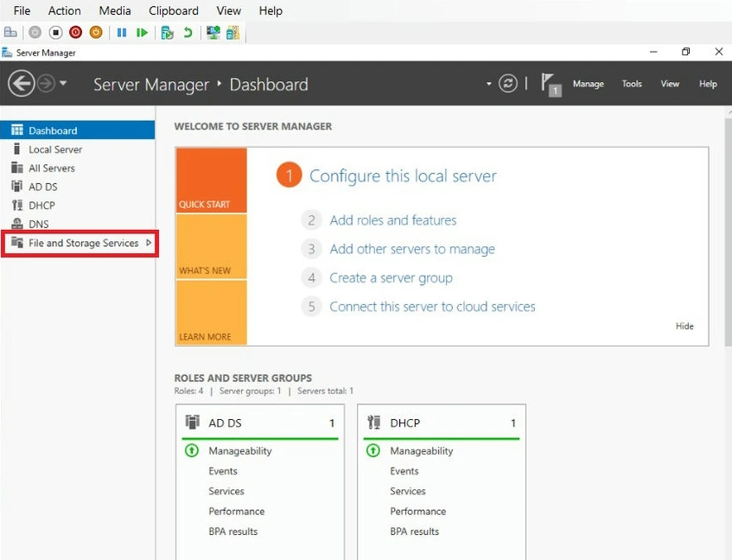Click the greyed forward navigation arrow
This screenshot has height=560, width=732.
click(x=46, y=84)
